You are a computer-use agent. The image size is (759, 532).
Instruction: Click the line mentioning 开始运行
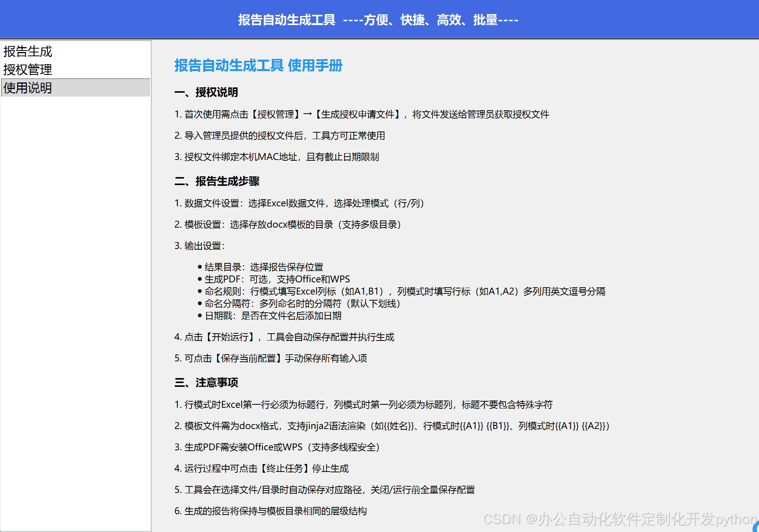[x=284, y=337]
